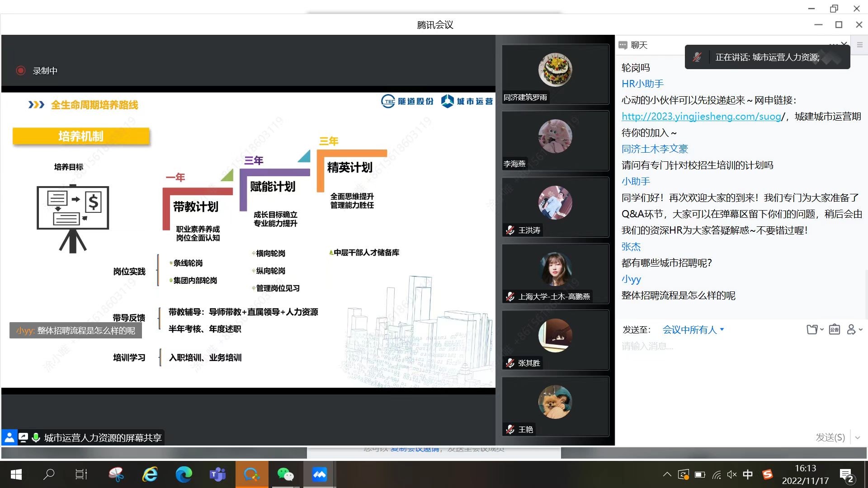868x488 pixels.
Task: Open the yingjiesheng.com application link in chat
Action: pyautogui.click(x=701, y=116)
